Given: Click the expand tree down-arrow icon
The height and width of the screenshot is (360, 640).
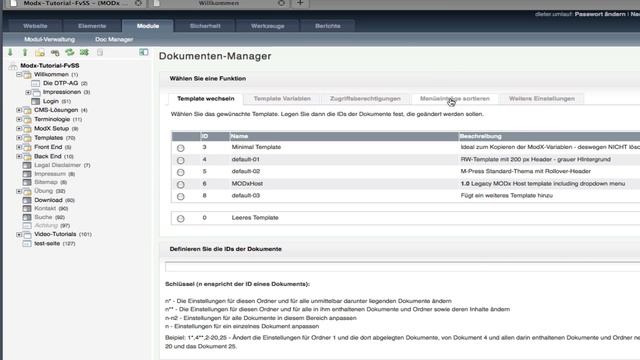Looking at the screenshot, I should point(10,52).
